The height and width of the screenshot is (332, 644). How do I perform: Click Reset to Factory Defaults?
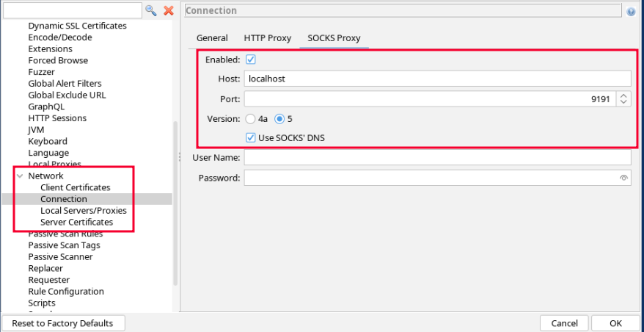63,323
